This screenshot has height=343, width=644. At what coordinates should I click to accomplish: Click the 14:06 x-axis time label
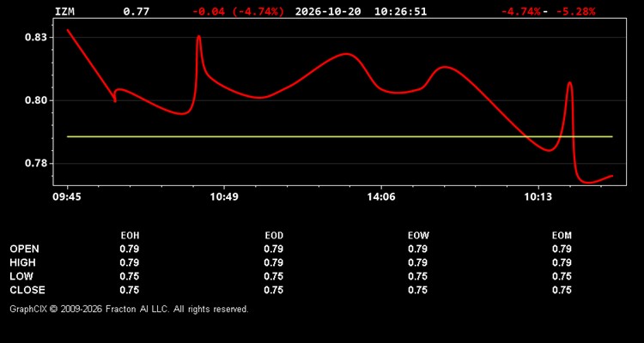coord(381,197)
